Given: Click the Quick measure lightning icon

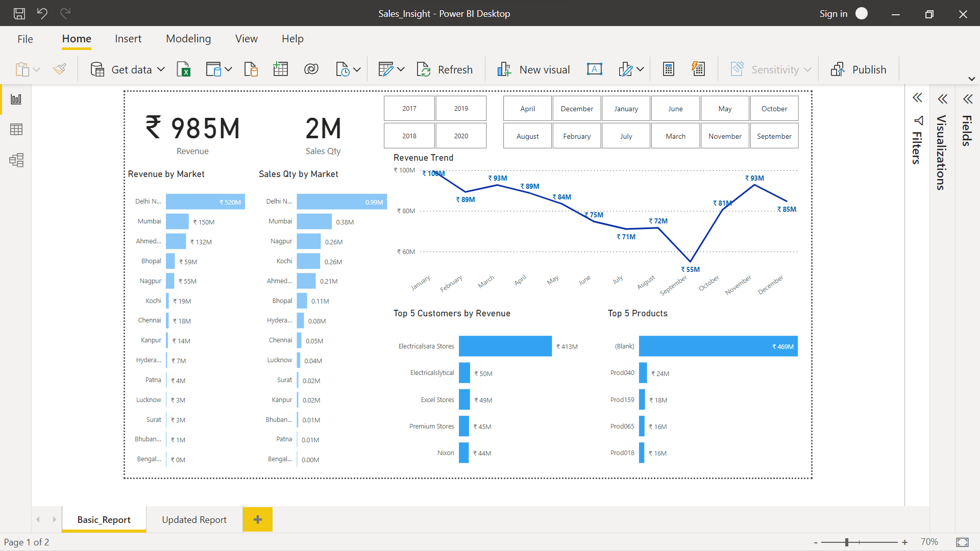Looking at the screenshot, I should [698, 68].
